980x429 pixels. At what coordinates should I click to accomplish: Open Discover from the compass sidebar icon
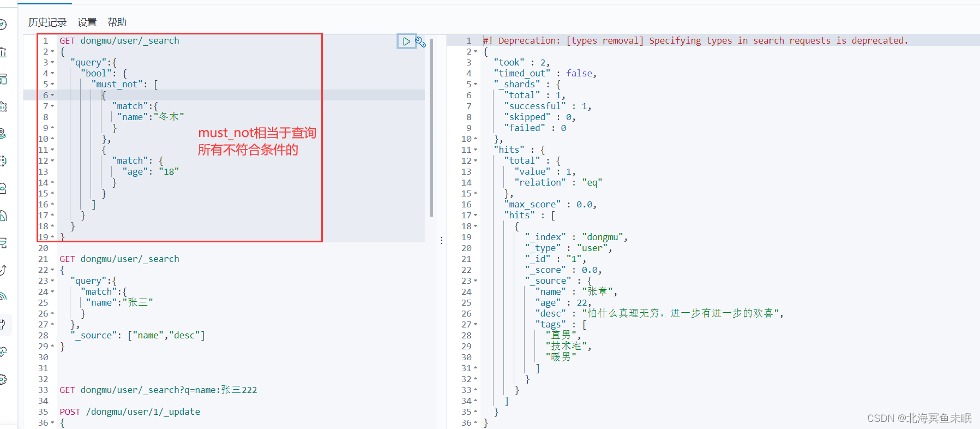coord(3,25)
